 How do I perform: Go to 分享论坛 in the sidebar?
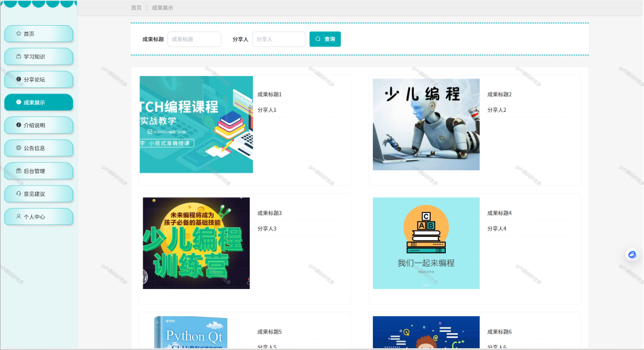[x=38, y=80]
